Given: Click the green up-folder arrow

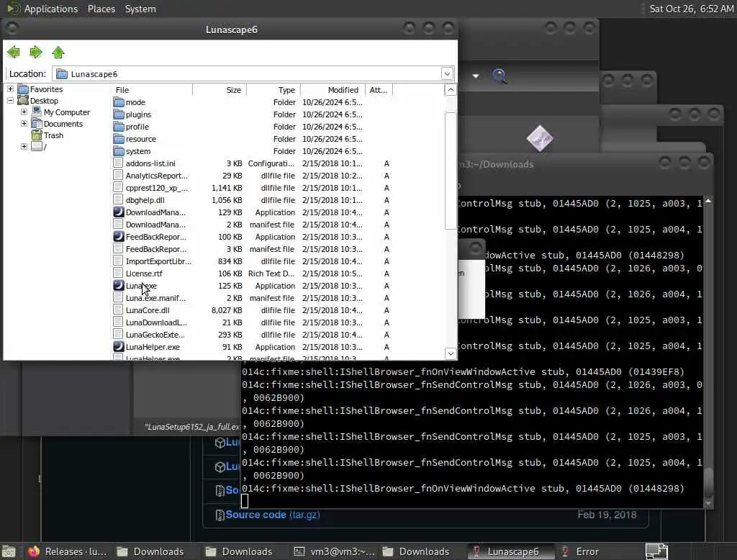Looking at the screenshot, I should click(x=58, y=53).
